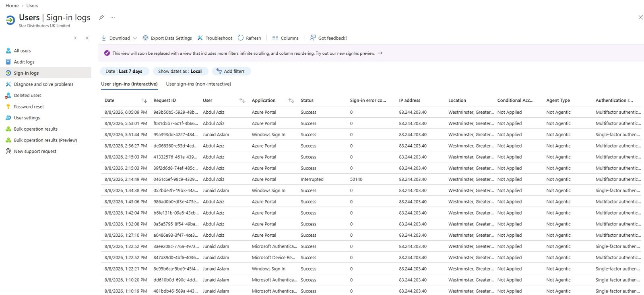Click the Sign-in error co... column header
Image resolution: width=644 pixels, height=295 pixels.
coord(368,100)
